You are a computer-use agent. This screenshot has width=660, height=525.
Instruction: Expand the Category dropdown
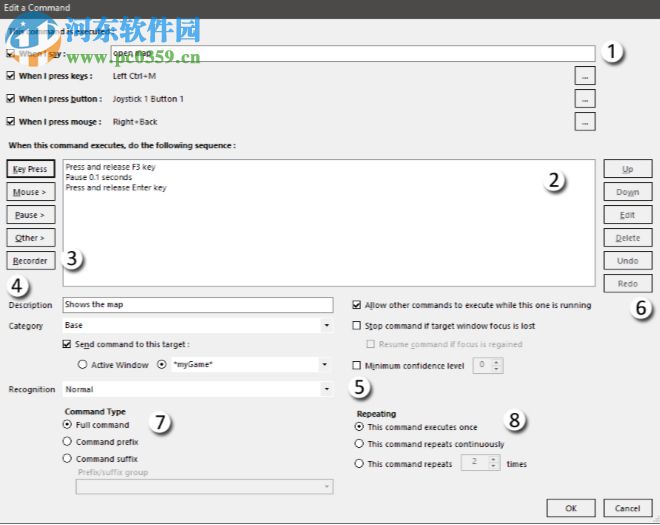tap(327, 325)
